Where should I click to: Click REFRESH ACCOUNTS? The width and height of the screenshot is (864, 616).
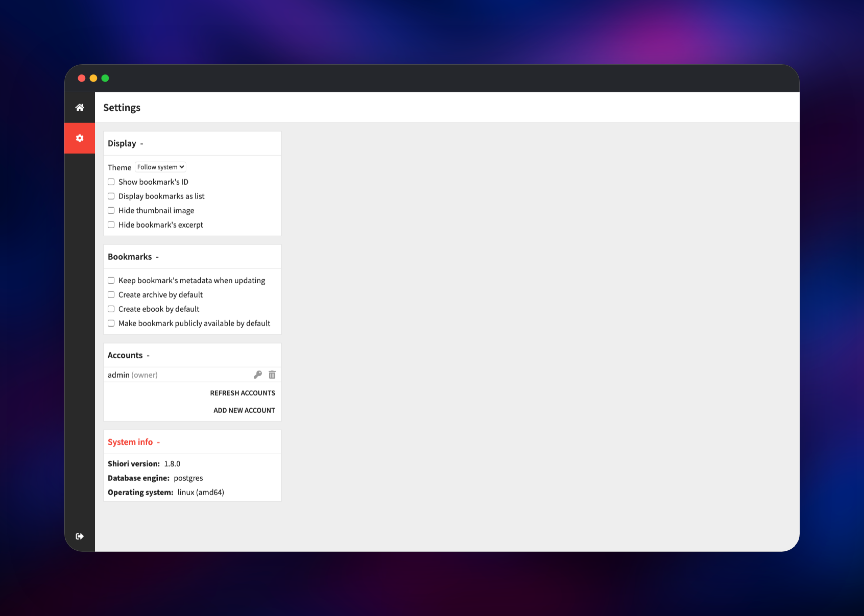point(243,393)
